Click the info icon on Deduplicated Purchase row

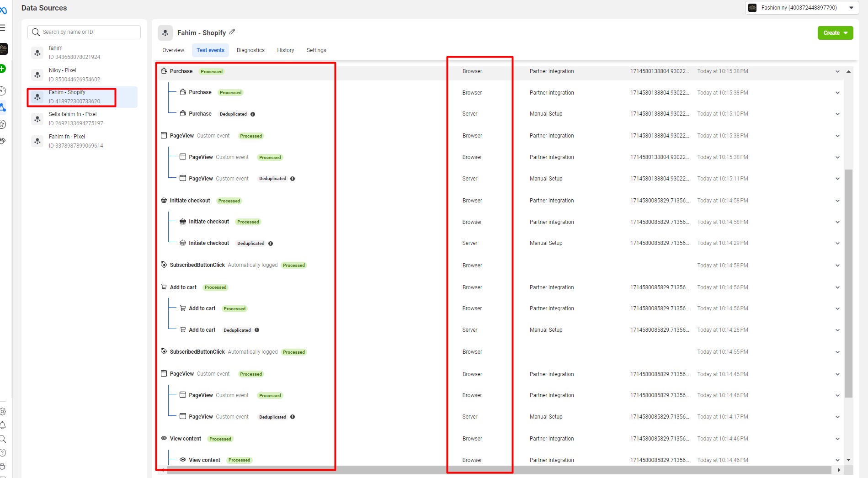point(253,114)
